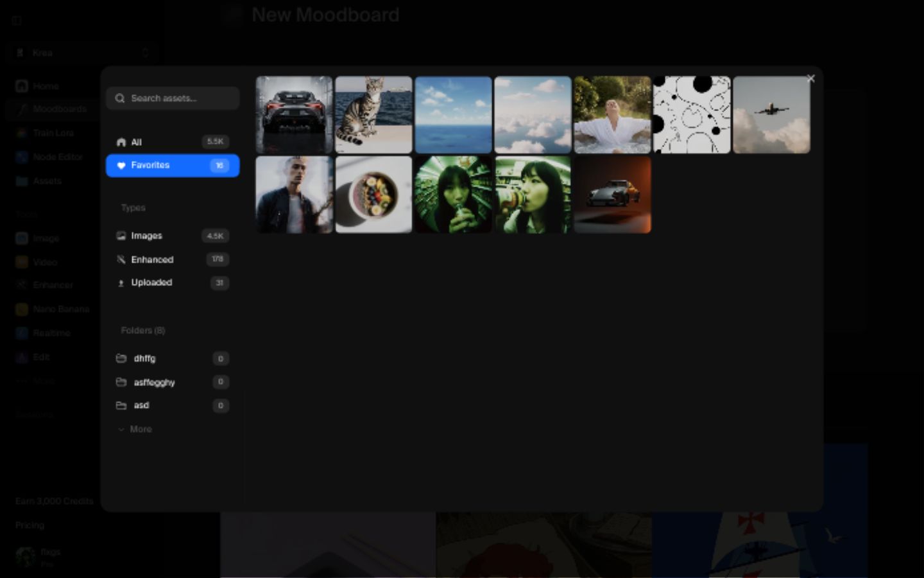The image size is (924, 578).
Task: Click the Nano Banana icon in sidebar
Action: (x=22, y=309)
